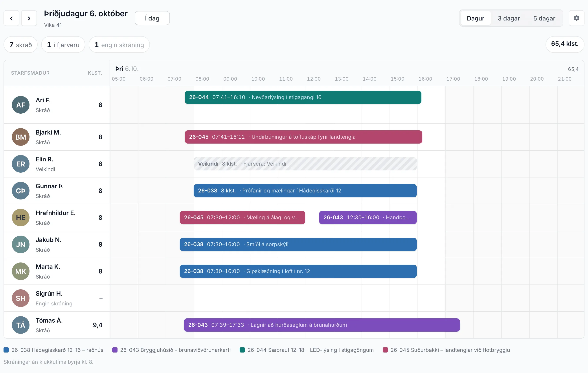Screen dimensions: 588x373
Task: Click the Vika 41 week label
Action: pyautogui.click(x=53, y=25)
